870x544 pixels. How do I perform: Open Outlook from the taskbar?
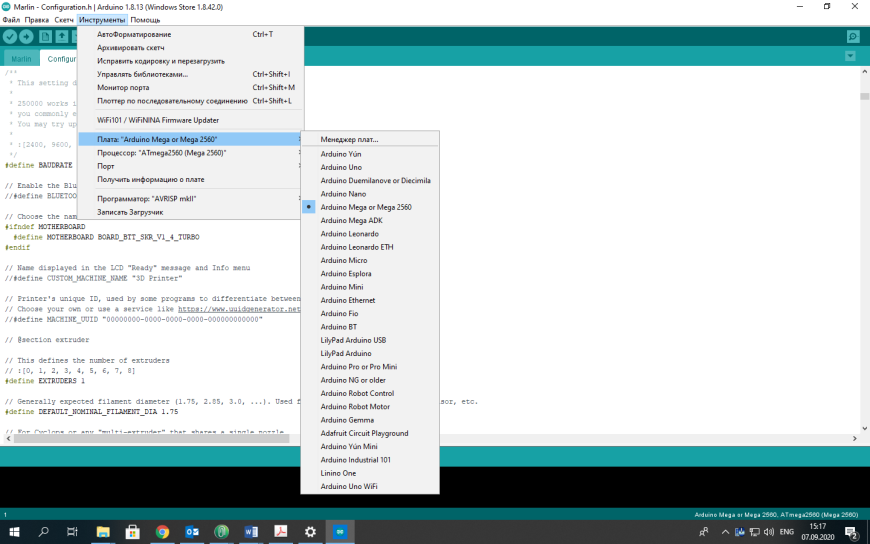click(x=192, y=532)
